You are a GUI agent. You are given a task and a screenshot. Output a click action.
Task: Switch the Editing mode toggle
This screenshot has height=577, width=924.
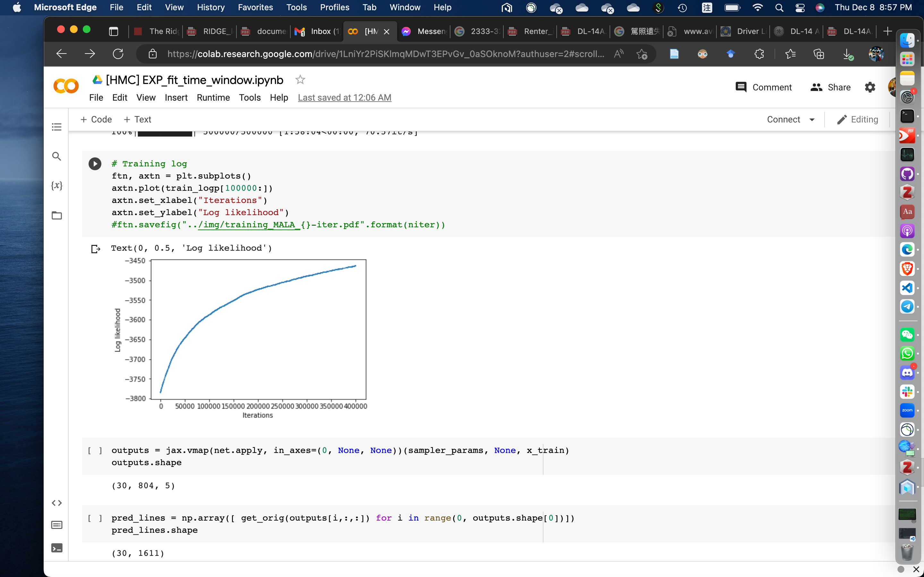[x=857, y=120]
